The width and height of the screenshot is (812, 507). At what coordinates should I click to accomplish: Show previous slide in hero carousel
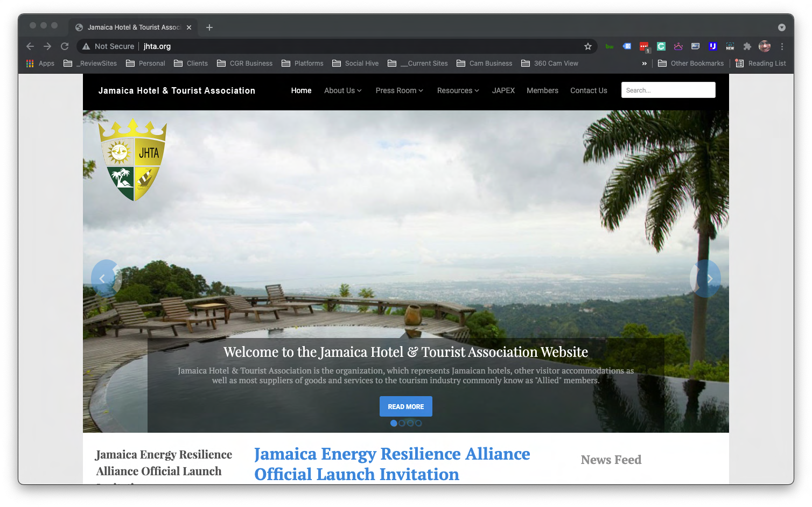coord(106,278)
